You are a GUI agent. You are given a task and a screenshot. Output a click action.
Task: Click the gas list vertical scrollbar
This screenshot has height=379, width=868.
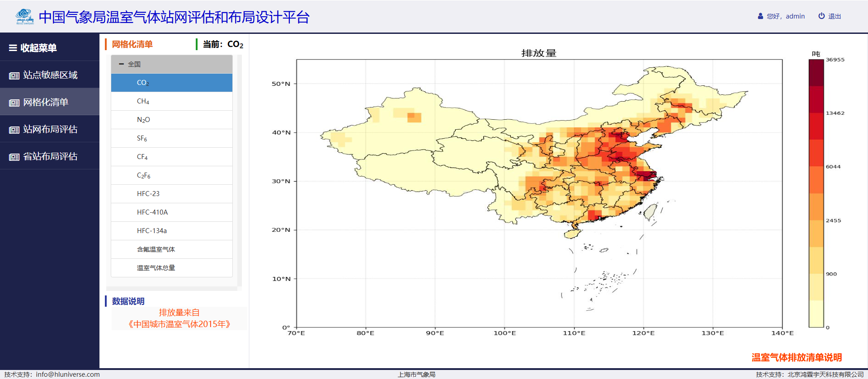240,171
